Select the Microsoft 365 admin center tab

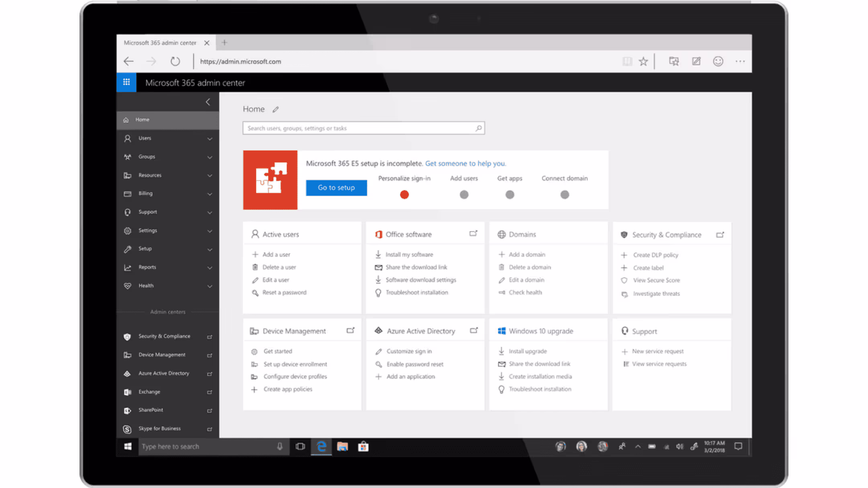[160, 43]
